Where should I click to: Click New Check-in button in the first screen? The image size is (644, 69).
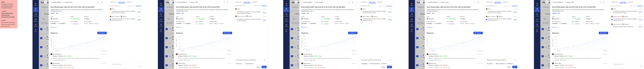tap(102, 33)
